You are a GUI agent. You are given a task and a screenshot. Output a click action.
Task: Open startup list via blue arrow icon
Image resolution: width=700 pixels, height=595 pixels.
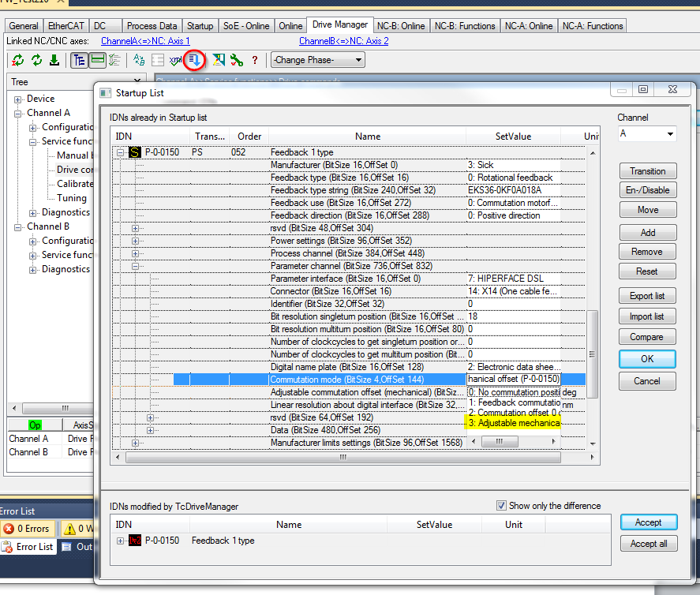(194, 60)
